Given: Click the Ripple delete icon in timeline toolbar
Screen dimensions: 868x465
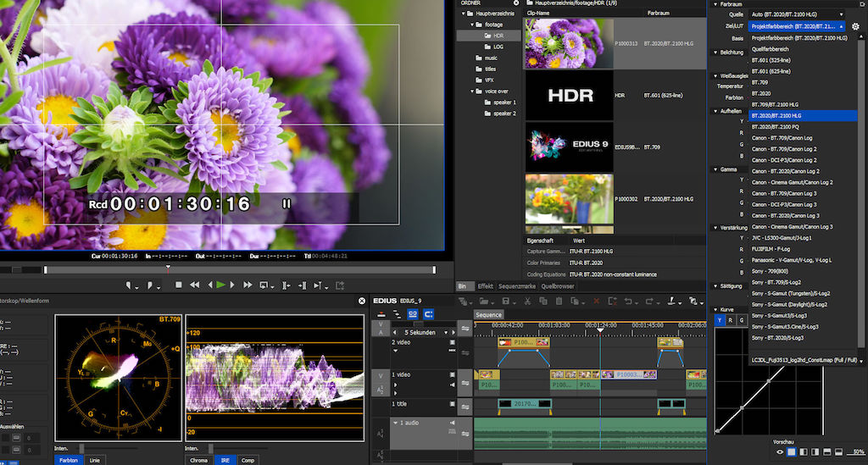Looking at the screenshot, I should coord(612,302).
